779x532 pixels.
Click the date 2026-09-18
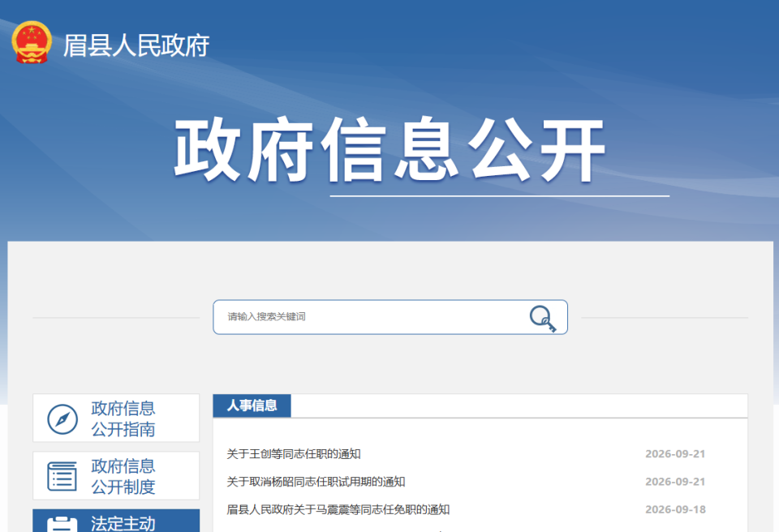pos(675,509)
